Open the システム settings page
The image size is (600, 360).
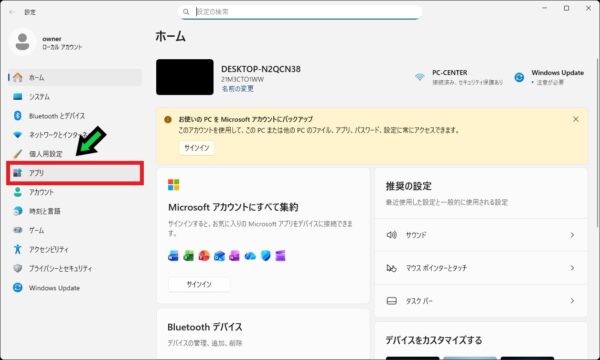click(75, 97)
